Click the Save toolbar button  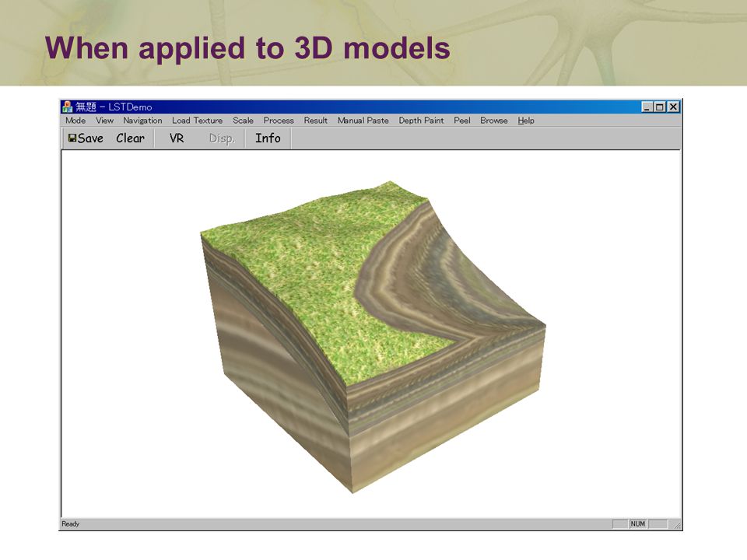pyautogui.click(x=86, y=138)
